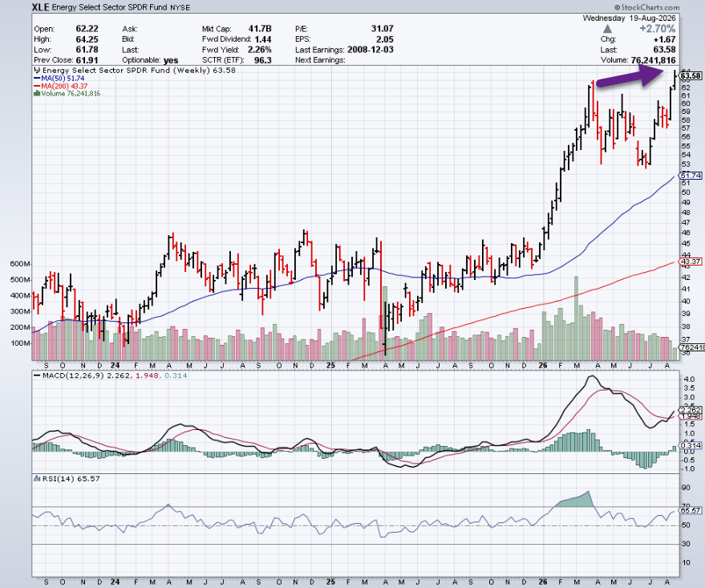The width and height of the screenshot is (705, 588).
Task: Click the P/E value 31.07
Action: coord(382,28)
